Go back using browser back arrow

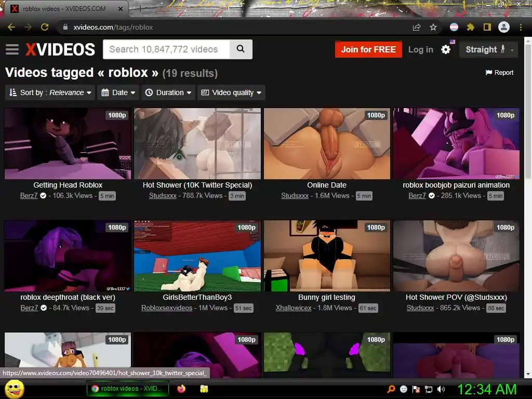tap(11, 27)
